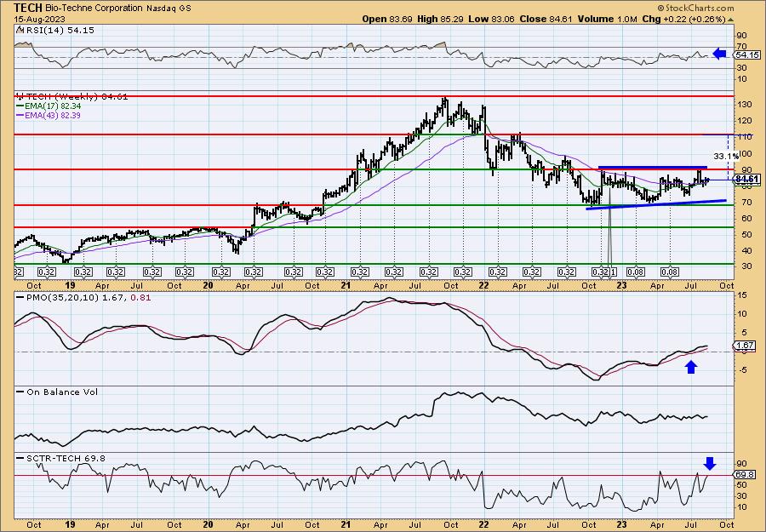This screenshot has width=766, height=532.
Task: Click the 130 price axis label
Action: point(745,105)
